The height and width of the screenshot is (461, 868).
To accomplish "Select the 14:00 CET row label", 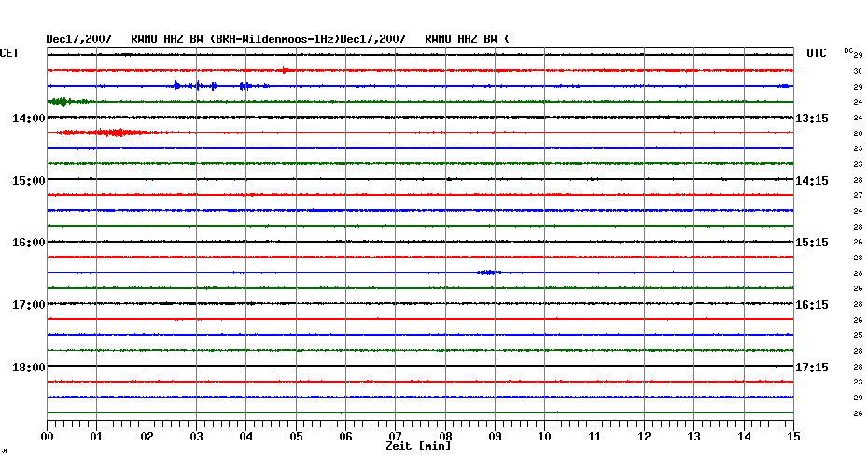I will click(x=29, y=119).
